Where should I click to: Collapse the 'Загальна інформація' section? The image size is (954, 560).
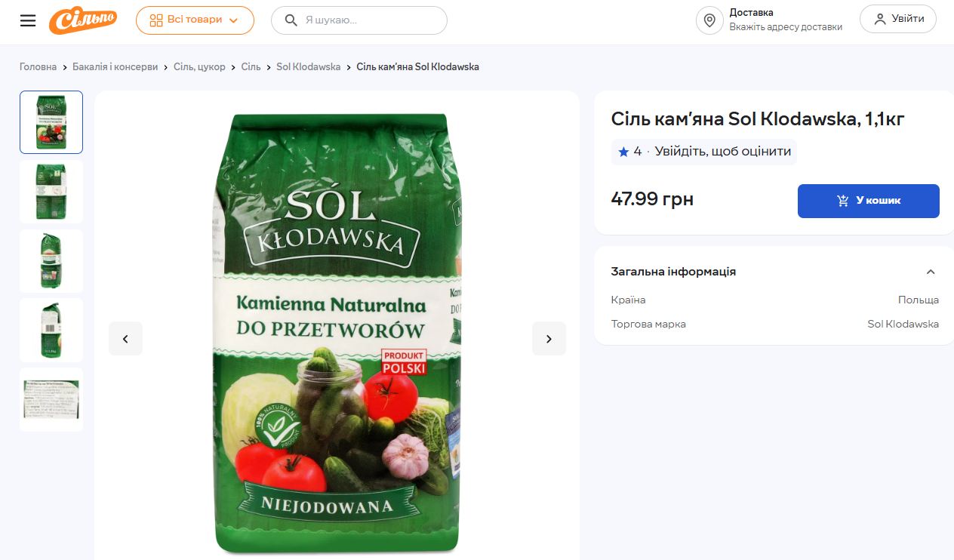931,272
